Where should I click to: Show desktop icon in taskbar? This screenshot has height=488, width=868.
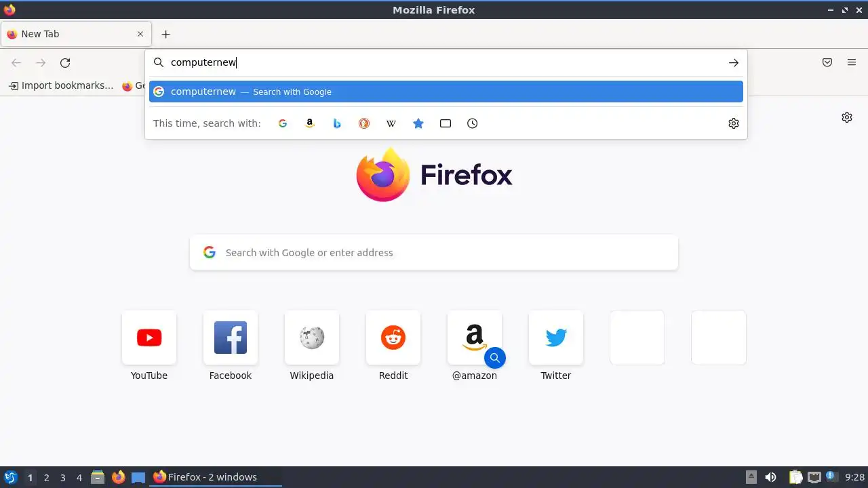click(x=138, y=477)
